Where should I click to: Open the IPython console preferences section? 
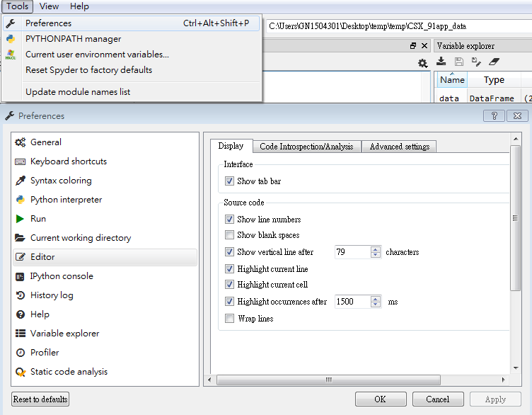click(62, 276)
